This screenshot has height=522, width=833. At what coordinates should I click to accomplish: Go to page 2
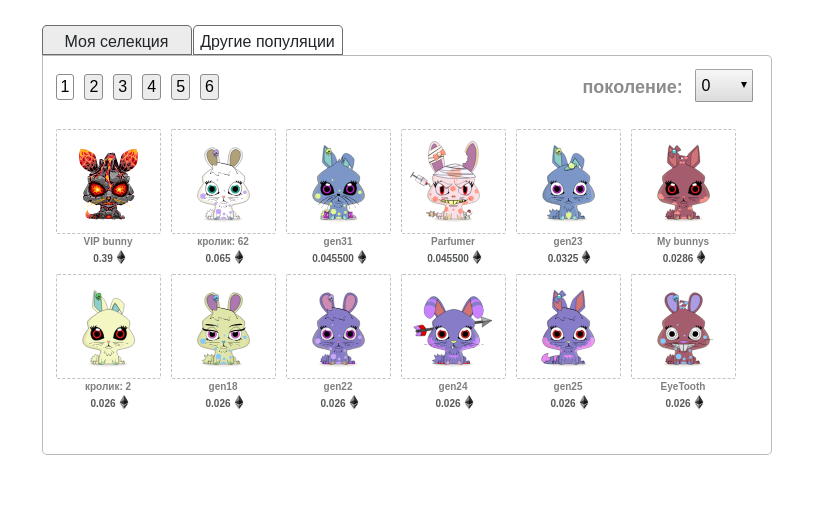pyautogui.click(x=94, y=87)
